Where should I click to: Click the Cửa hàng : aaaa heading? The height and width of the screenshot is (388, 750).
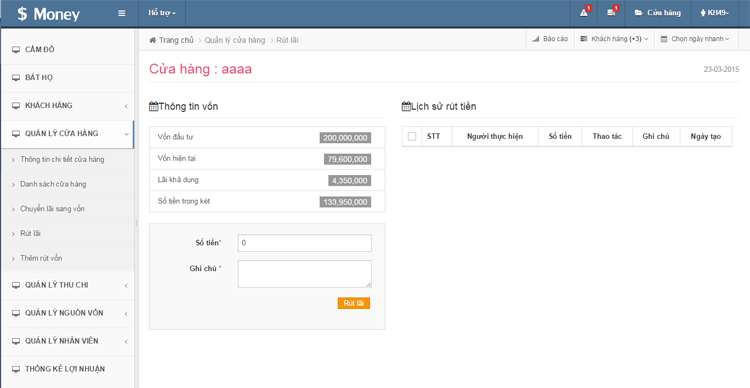click(x=200, y=69)
